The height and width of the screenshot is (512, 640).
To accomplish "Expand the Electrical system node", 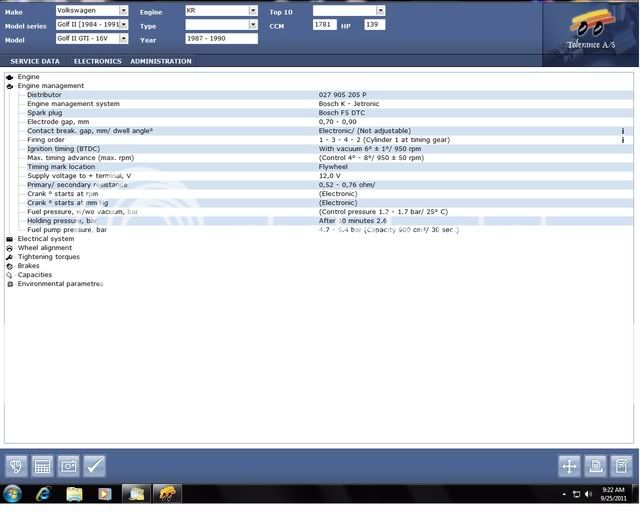I will pos(9,239).
